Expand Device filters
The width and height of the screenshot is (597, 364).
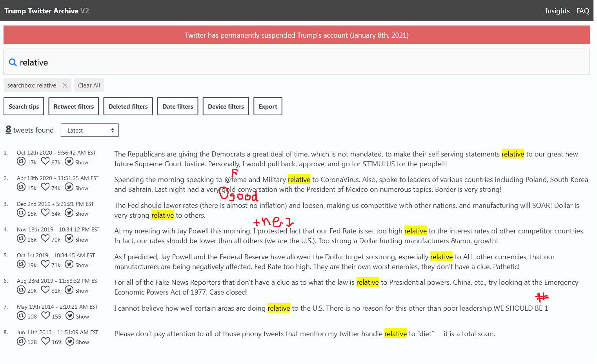click(x=226, y=106)
